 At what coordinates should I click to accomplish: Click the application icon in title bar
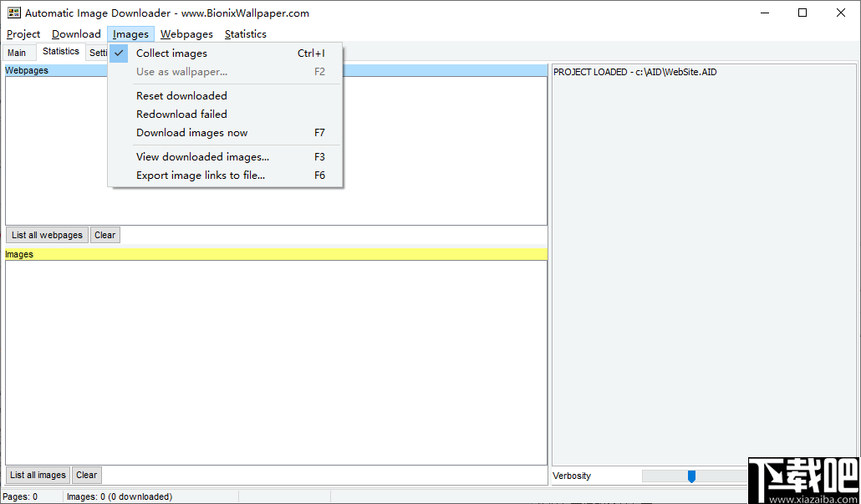tap(13, 13)
